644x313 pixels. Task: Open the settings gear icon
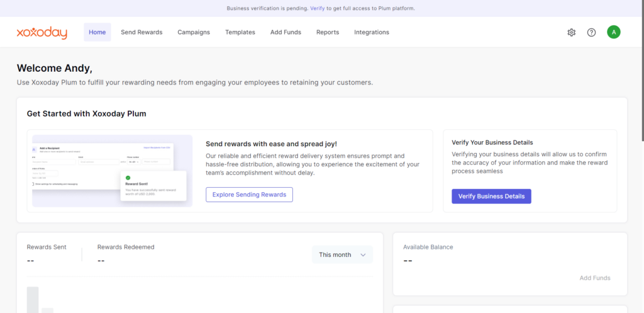(571, 33)
